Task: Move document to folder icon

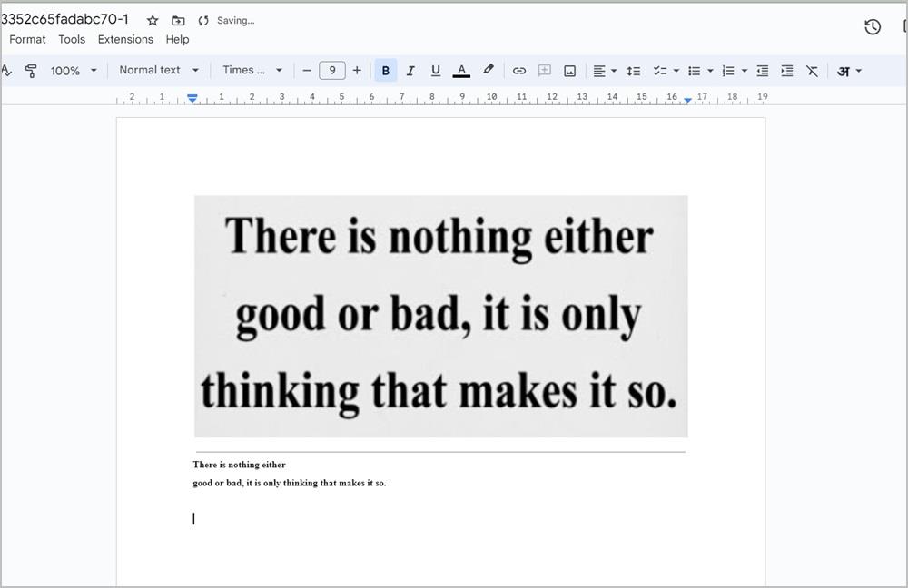Action: coord(178,20)
